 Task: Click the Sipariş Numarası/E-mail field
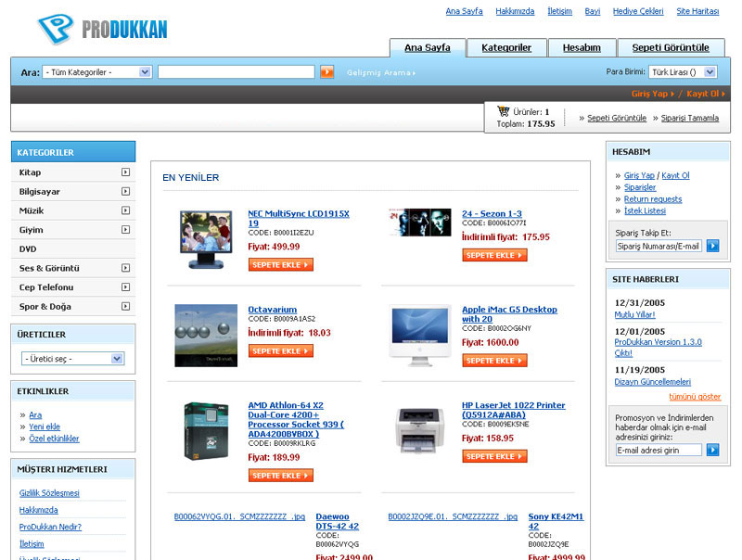(x=659, y=246)
